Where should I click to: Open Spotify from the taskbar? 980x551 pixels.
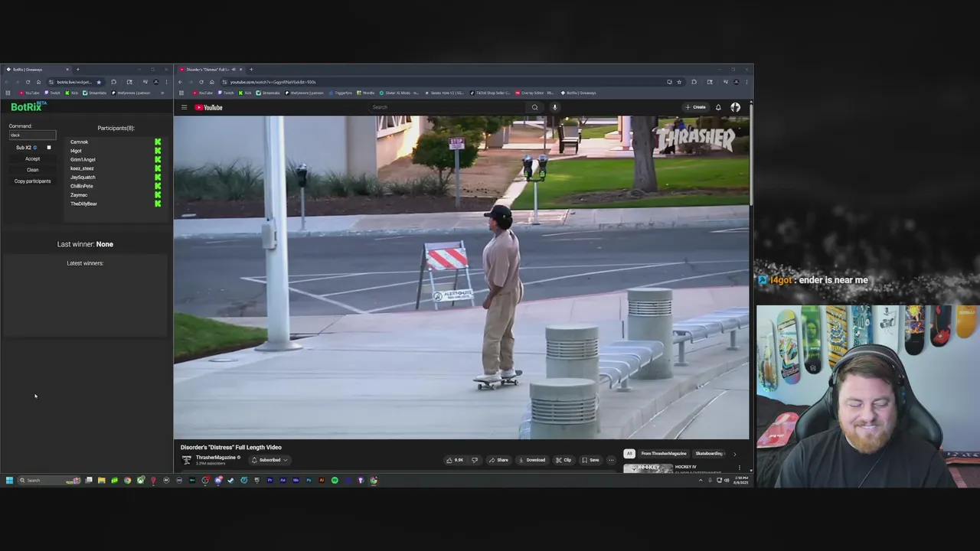pyautogui.click(x=335, y=480)
